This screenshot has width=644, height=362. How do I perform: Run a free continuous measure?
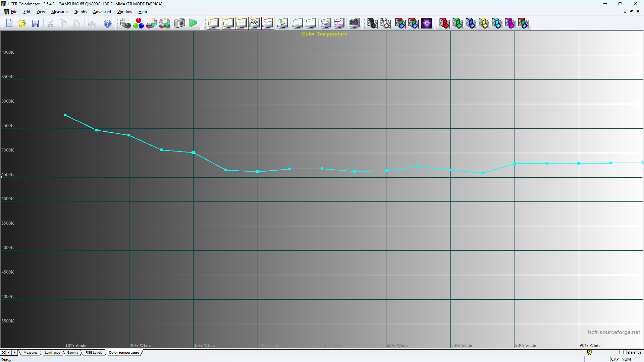pyautogui.click(x=193, y=23)
